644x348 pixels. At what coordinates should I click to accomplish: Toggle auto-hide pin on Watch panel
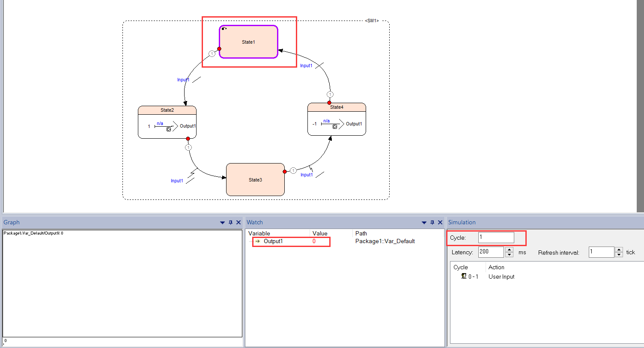pos(432,223)
